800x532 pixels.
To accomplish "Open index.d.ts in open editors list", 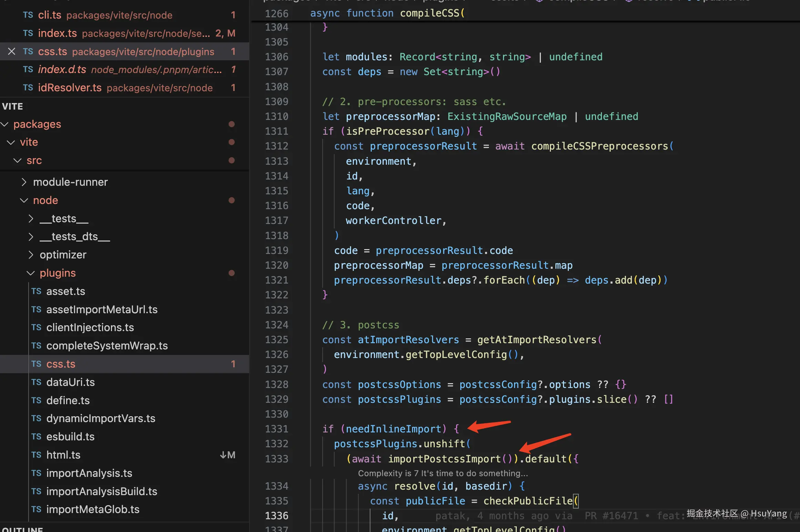I will (x=62, y=70).
